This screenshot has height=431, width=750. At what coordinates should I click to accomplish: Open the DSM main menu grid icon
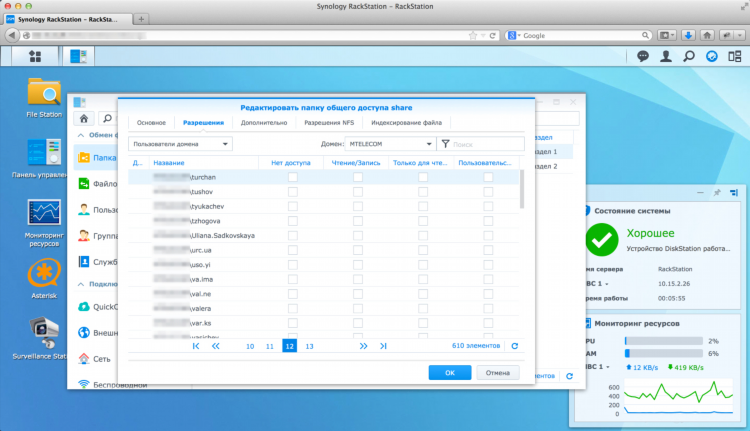tap(35, 56)
